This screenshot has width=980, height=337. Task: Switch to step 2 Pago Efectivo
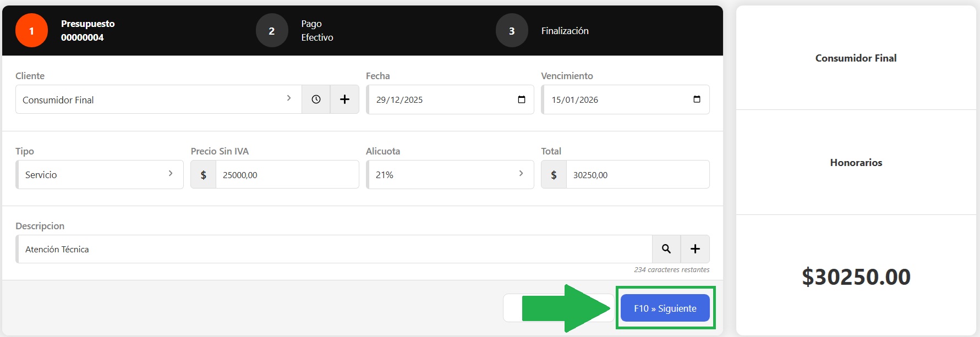[x=272, y=31]
